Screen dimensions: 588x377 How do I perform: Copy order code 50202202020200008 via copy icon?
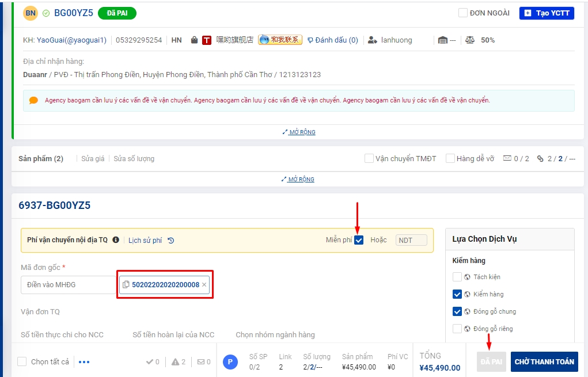click(126, 285)
